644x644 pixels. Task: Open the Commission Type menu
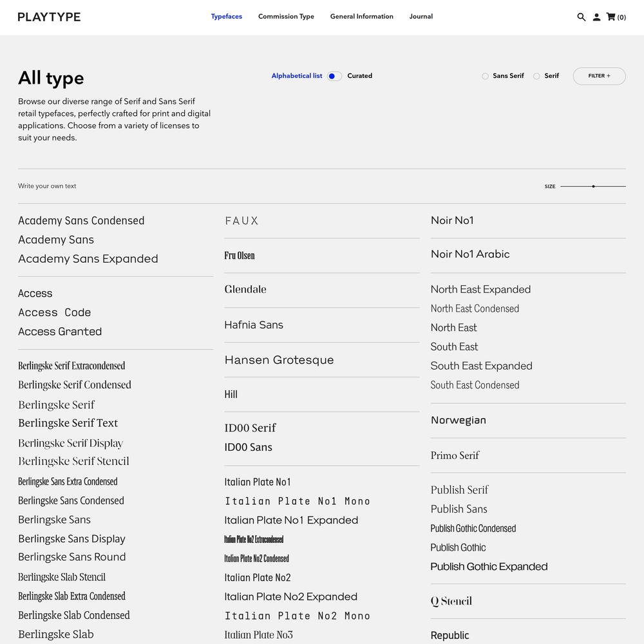(286, 17)
